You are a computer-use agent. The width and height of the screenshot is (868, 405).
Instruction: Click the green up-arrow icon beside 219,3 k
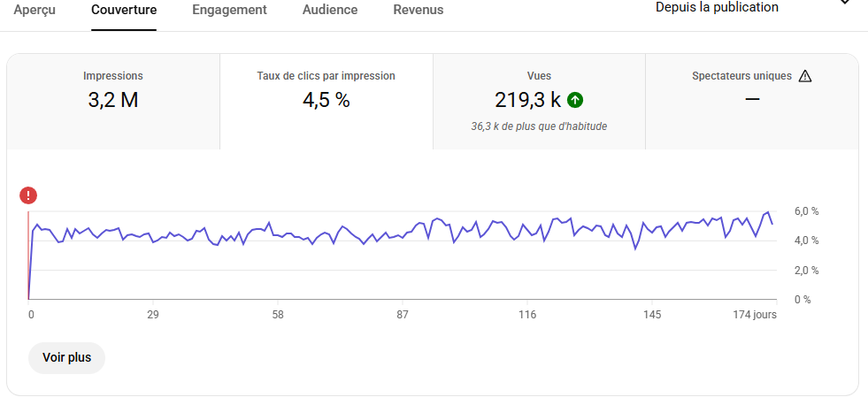pos(575,100)
